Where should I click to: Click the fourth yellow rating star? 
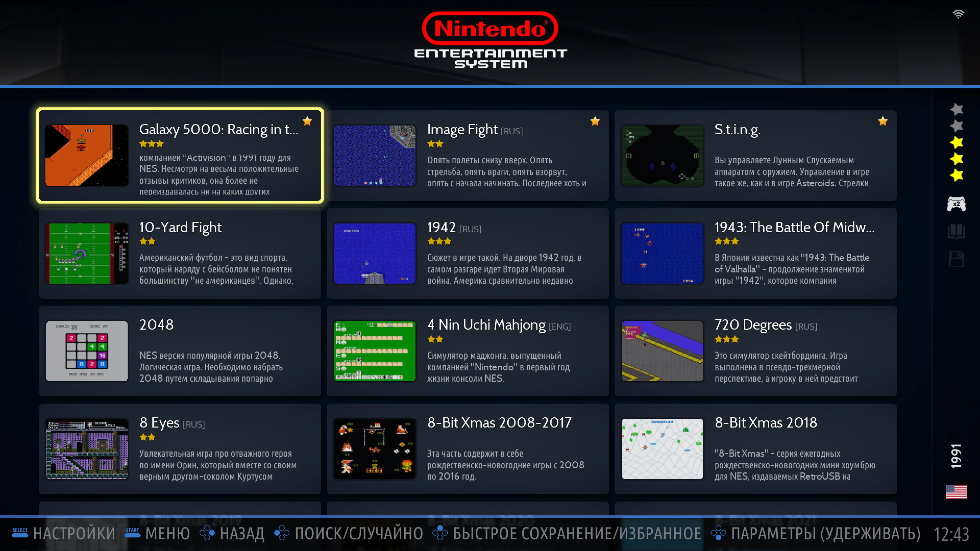click(956, 159)
